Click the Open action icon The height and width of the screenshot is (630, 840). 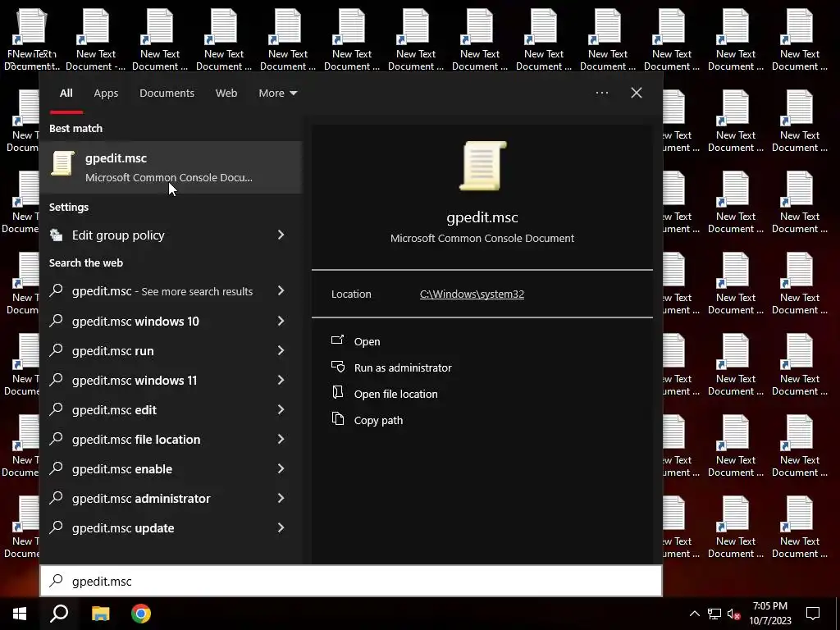(x=337, y=340)
